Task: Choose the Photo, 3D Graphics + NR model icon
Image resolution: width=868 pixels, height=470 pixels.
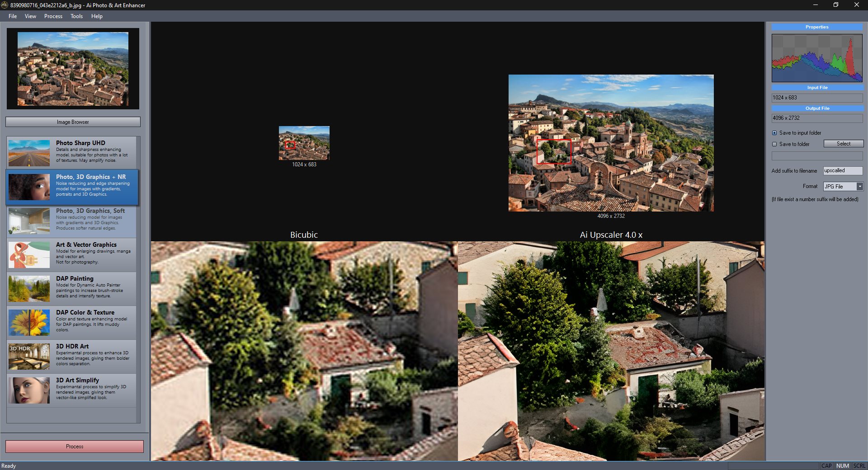Action: [29, 187]
